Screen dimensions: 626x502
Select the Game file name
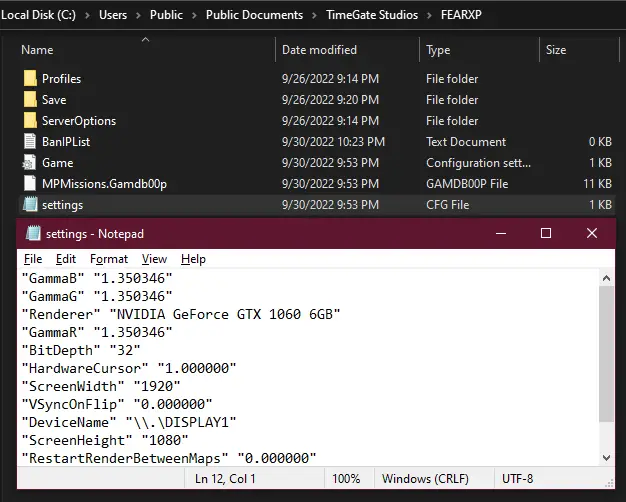(57, 163)
